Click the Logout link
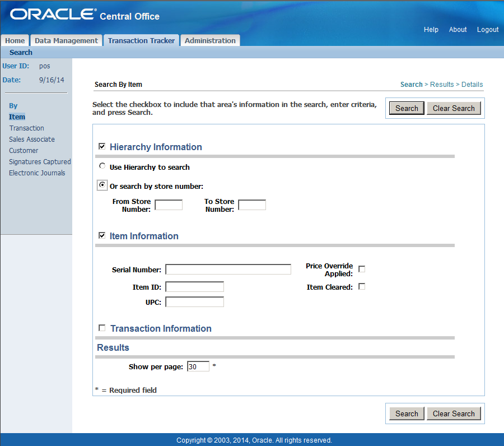This screenshot has height=446, width=504. tap(488, 30)
